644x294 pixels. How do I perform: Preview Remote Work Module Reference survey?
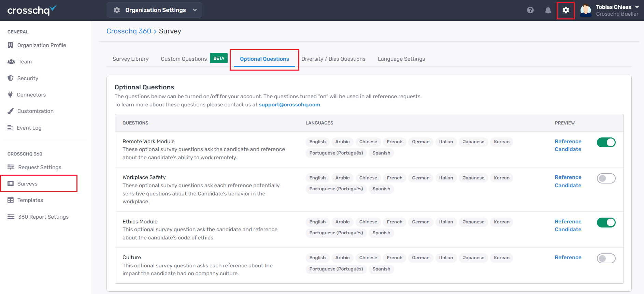coord(568,141)
